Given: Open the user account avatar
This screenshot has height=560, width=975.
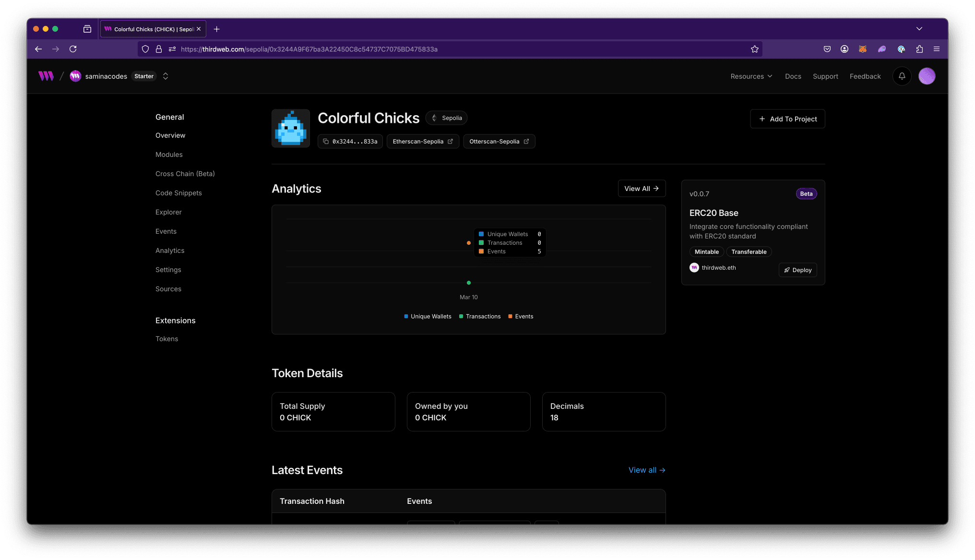Looking at the screenshot, I should (927, 76).
